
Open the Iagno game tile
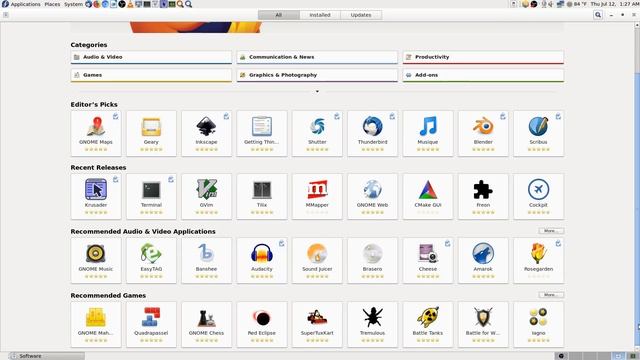[x=538, y=324]
